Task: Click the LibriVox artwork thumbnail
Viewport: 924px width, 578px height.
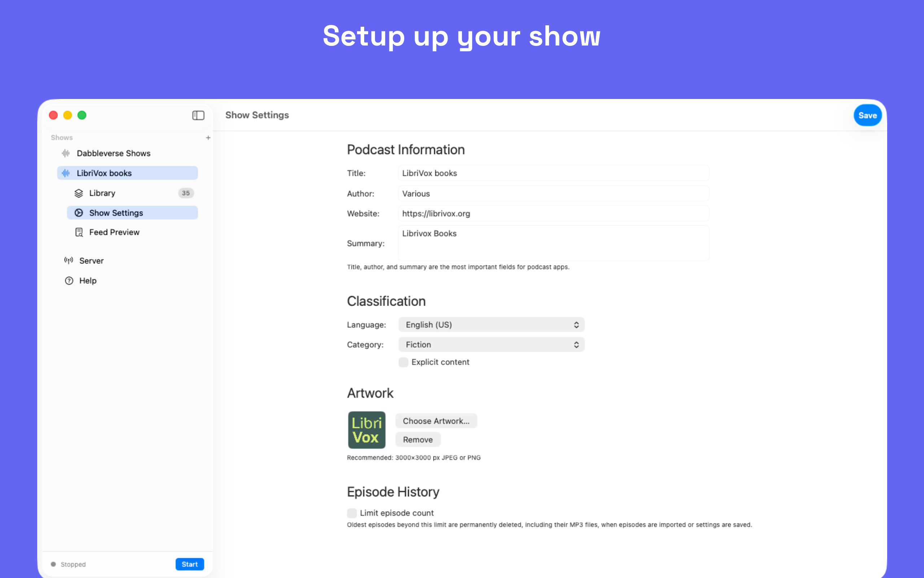Action: pyautogui.click(x=367, y=430)
